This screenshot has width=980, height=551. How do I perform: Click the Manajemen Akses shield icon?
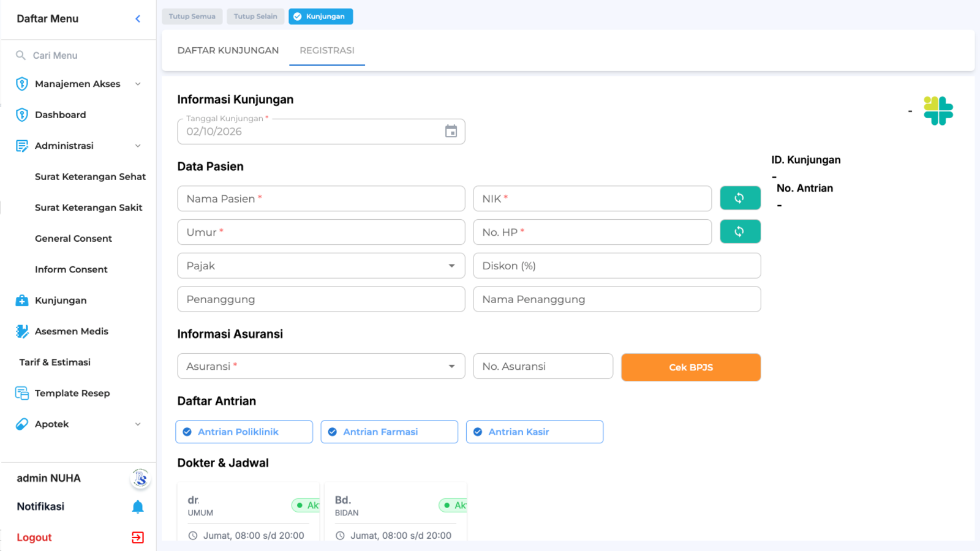(22, 84)
